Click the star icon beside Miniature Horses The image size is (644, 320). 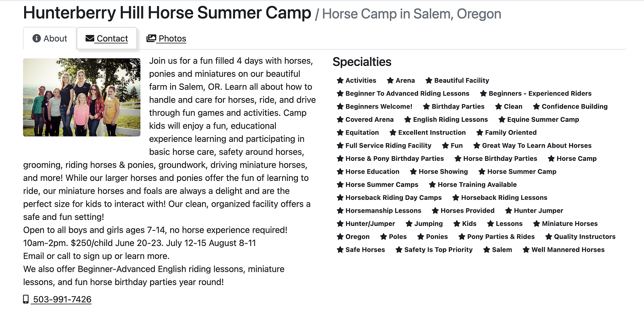pos(537,224)
